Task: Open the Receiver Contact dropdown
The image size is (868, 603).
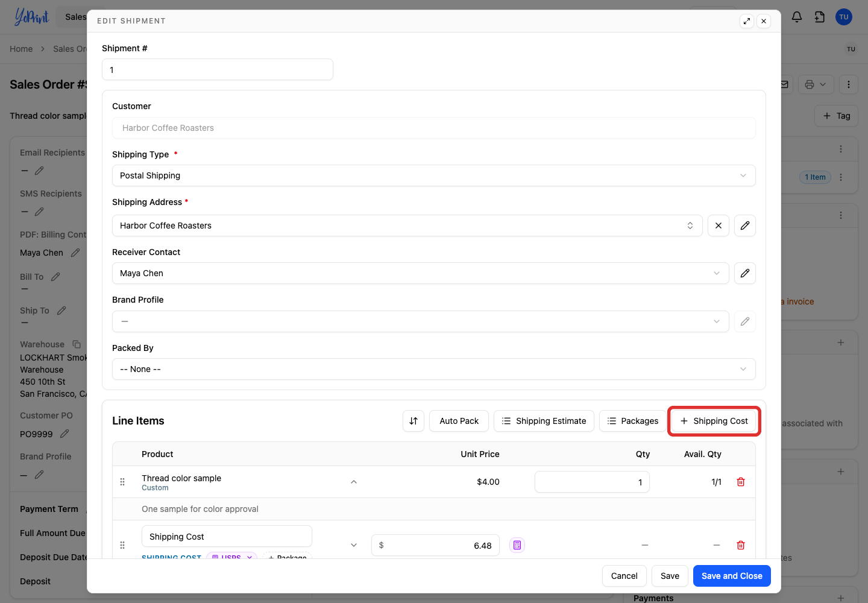Action: (x=421, y=273)
